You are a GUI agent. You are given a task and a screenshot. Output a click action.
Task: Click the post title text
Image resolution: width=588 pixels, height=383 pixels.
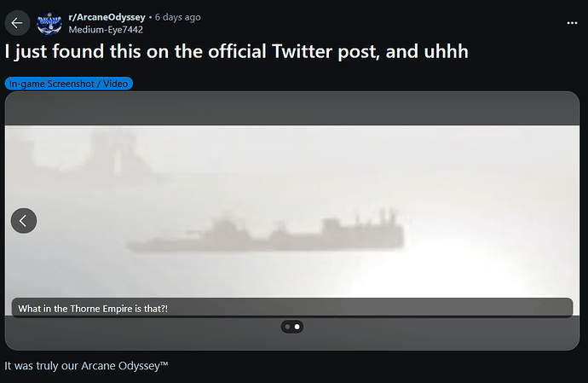[x=237, y=52]
